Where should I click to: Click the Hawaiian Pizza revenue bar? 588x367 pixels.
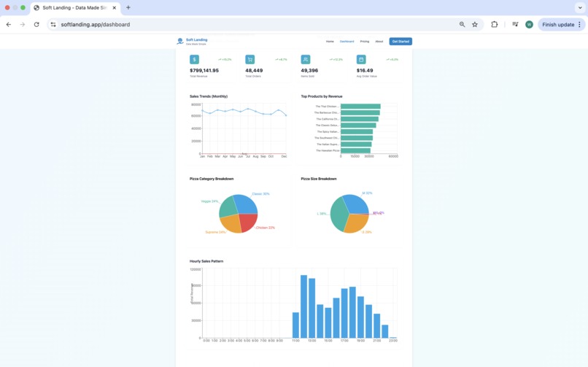[355, 151]
